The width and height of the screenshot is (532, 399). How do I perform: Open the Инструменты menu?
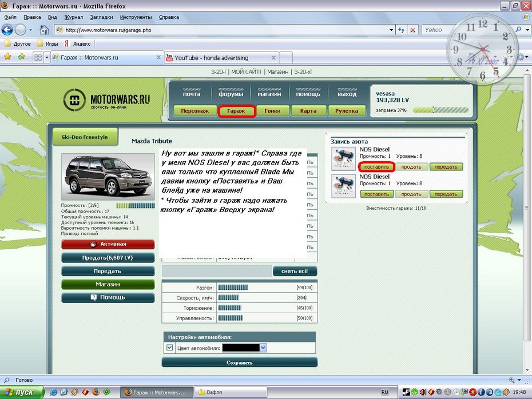(x=136, y=17)
